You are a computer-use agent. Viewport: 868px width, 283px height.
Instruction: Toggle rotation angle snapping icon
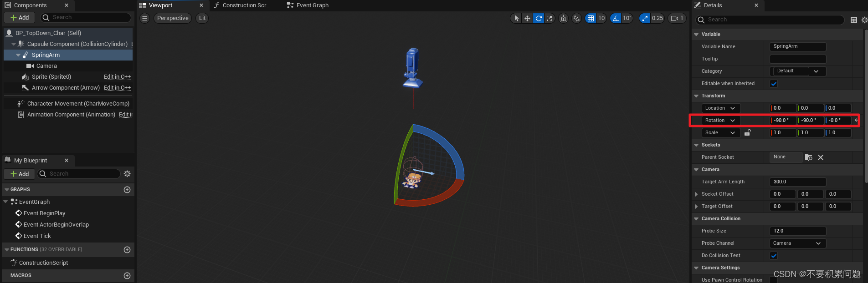[616, 18]
